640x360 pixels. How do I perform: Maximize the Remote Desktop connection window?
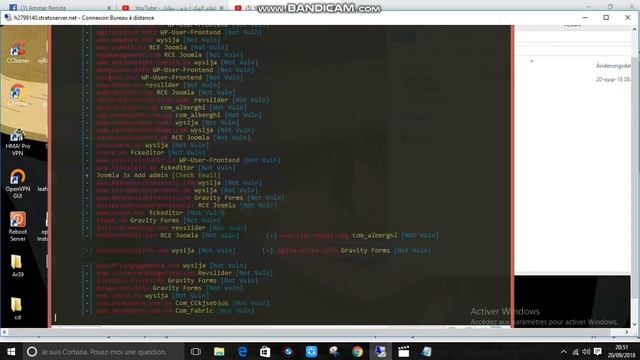pyautogui.click(x=606, y=18)
